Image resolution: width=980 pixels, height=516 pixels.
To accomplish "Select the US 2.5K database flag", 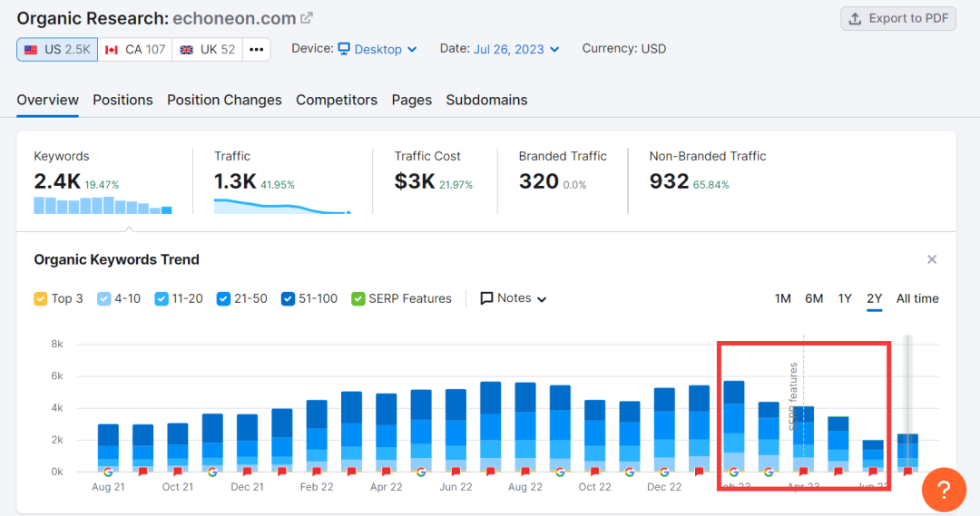I will coord(56,49).
